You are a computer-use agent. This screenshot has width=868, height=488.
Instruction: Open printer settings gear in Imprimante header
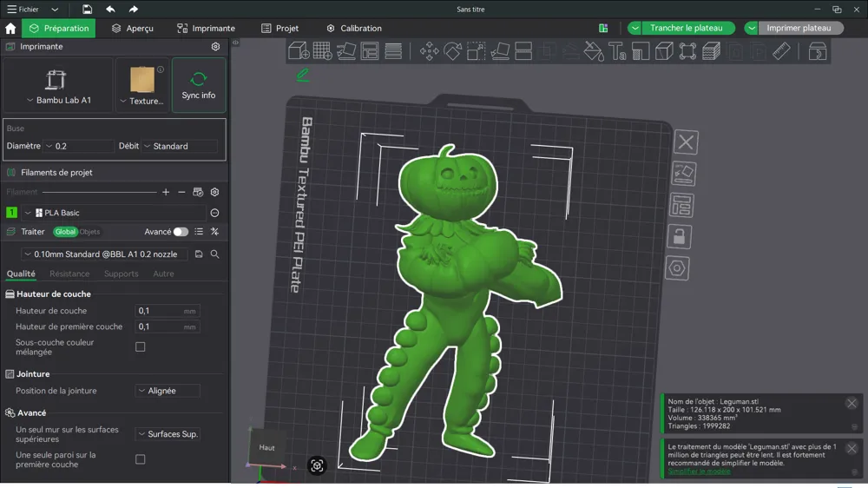click(x=215, y=47)
